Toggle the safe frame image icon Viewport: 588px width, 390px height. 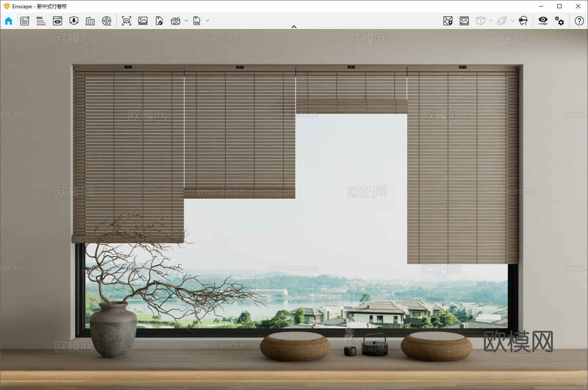pos(464,21)
